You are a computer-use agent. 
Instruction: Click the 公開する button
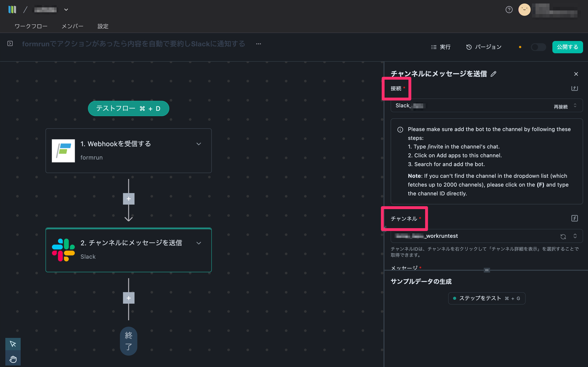point(567,47)
